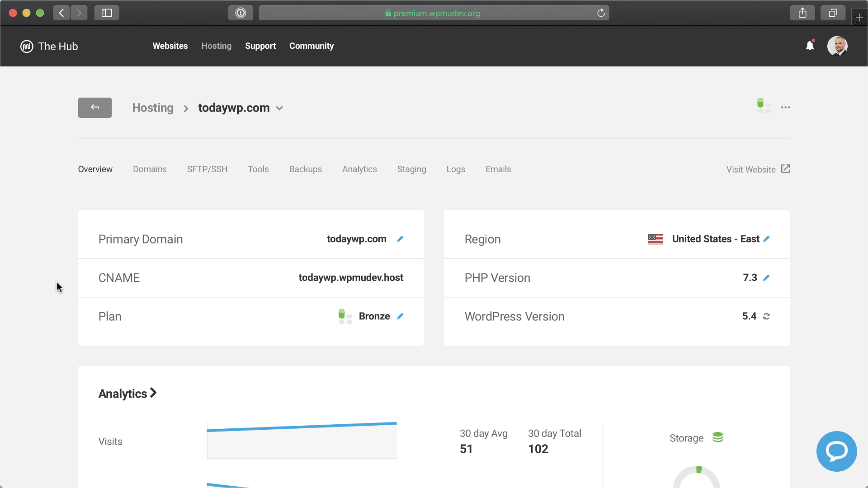Click the 30 day Avg value 51

[x=466, y=449]
